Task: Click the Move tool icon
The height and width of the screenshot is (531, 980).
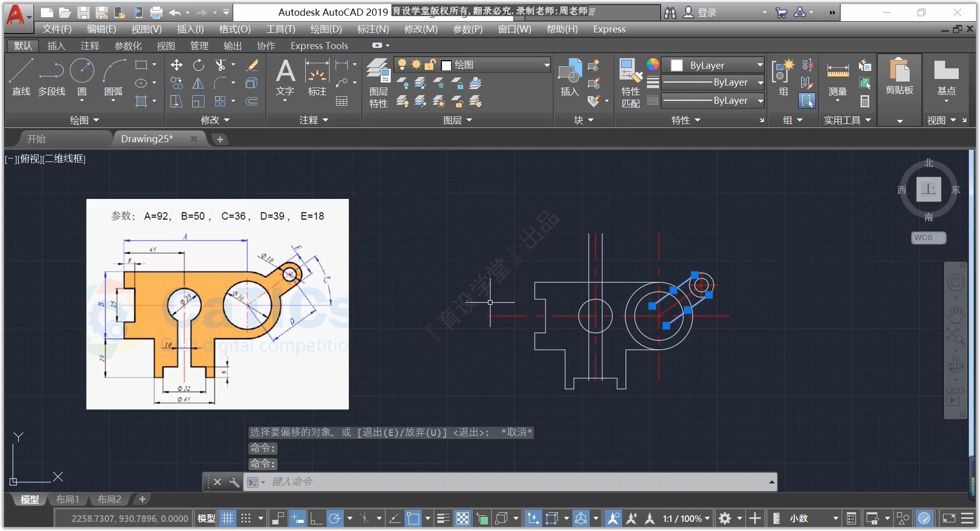Action: [176, 65]
